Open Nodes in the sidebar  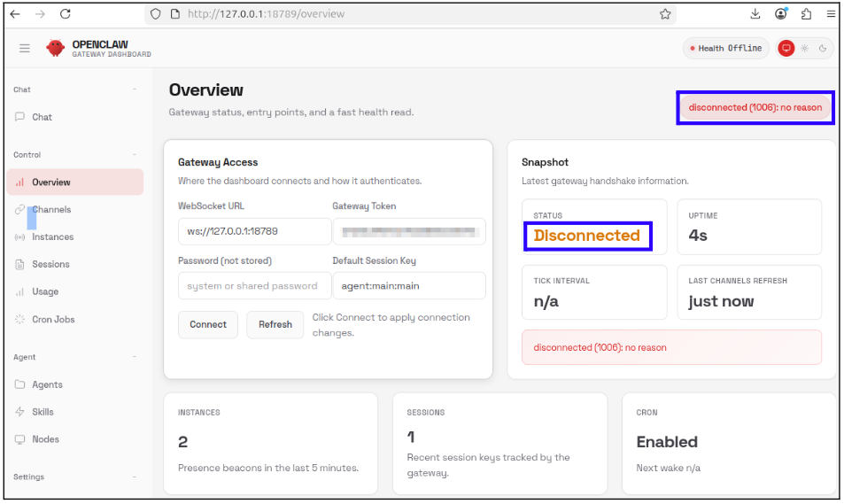tap(75, 439)
